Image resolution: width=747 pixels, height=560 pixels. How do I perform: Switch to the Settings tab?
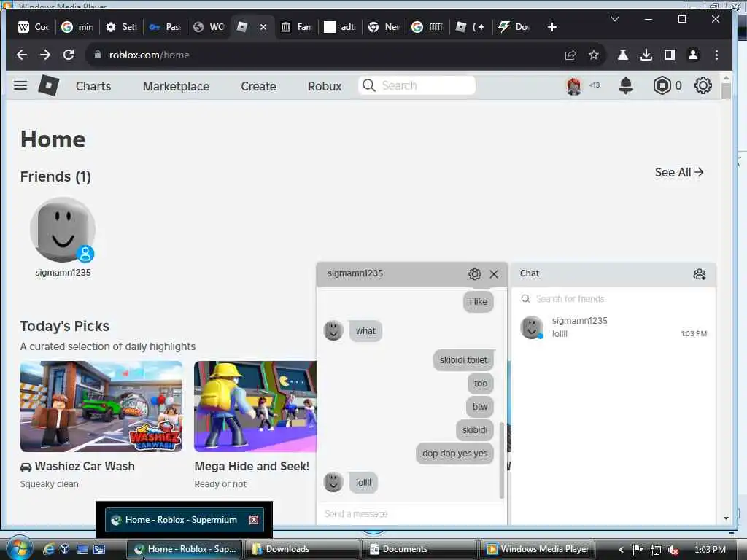(x=122, y=27)
